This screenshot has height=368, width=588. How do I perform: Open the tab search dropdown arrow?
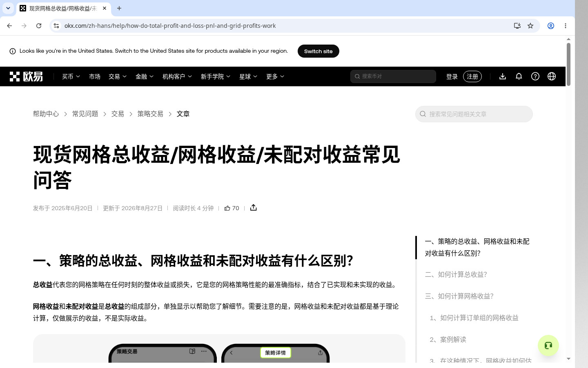click(x=8, y=8)
